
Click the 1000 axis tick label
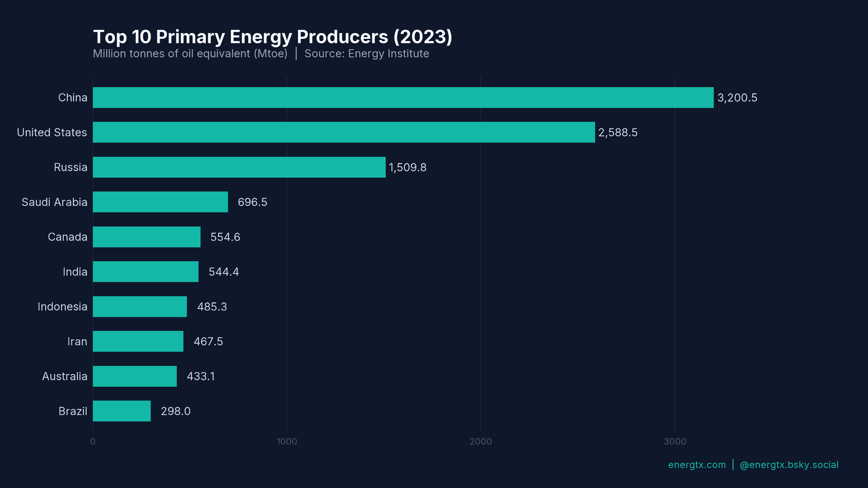[287, 441]
